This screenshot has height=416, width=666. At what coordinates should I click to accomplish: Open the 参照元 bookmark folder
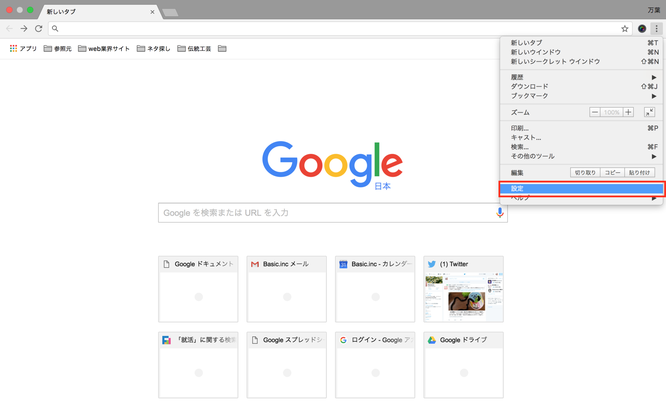58,48
